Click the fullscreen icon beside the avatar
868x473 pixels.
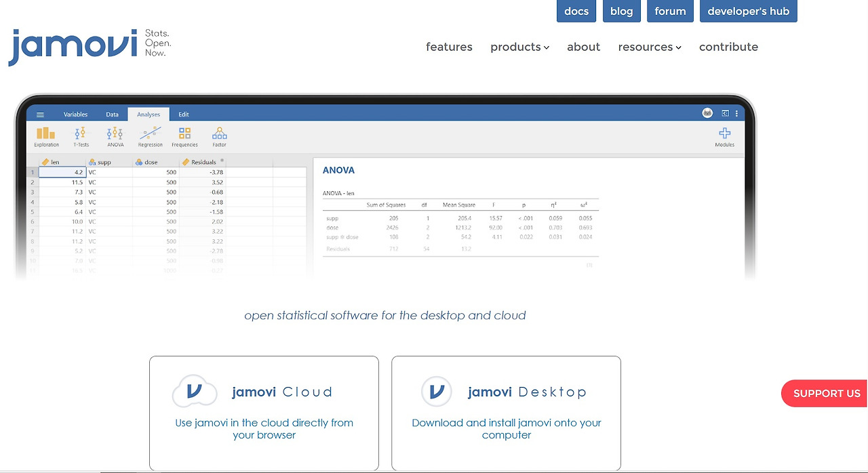click(725, 114)
